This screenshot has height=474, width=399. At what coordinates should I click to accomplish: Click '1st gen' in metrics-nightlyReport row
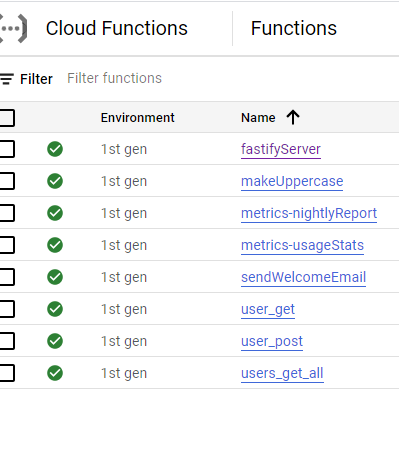tap(124, 213)
